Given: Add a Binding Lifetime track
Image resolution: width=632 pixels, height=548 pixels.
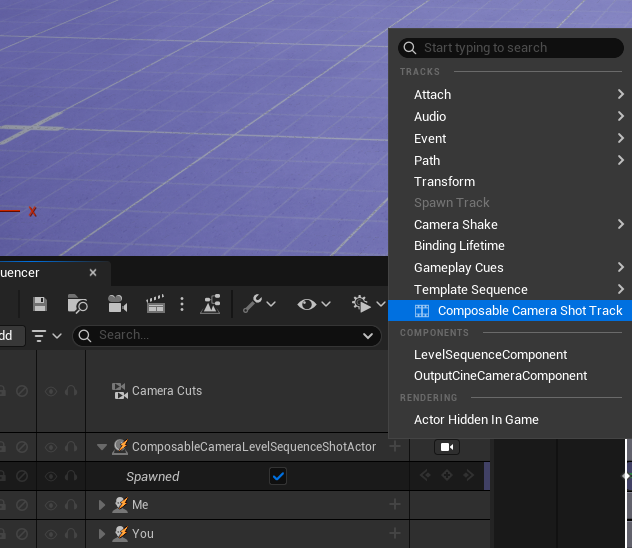Looking at the screenshot, I should [511, 246].
